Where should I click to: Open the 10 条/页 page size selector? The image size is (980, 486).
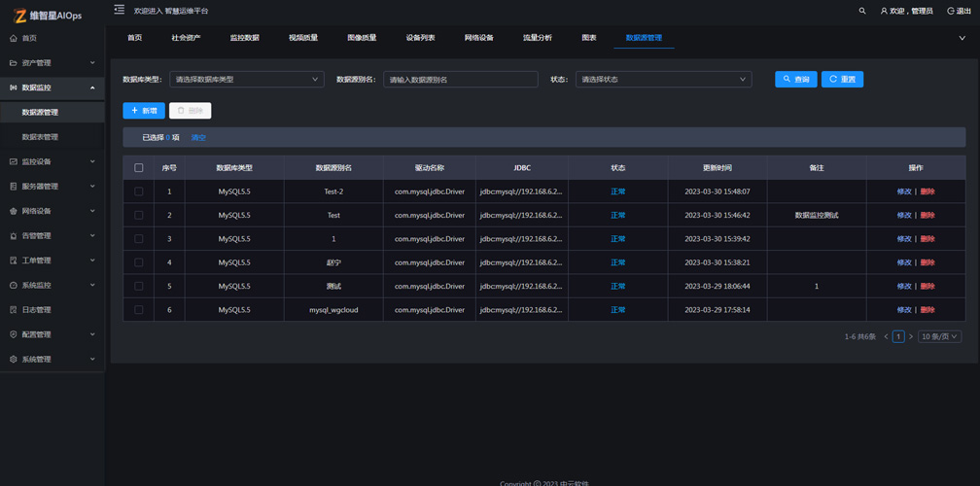[939, 336]
